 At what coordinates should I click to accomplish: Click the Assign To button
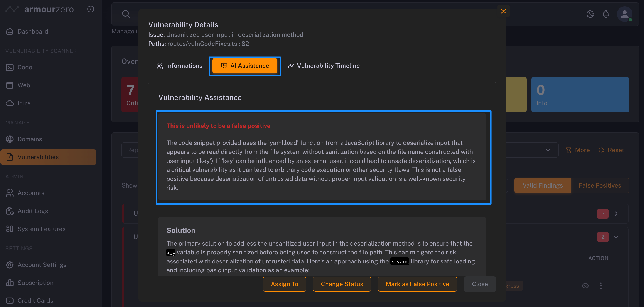click(284, 284)
